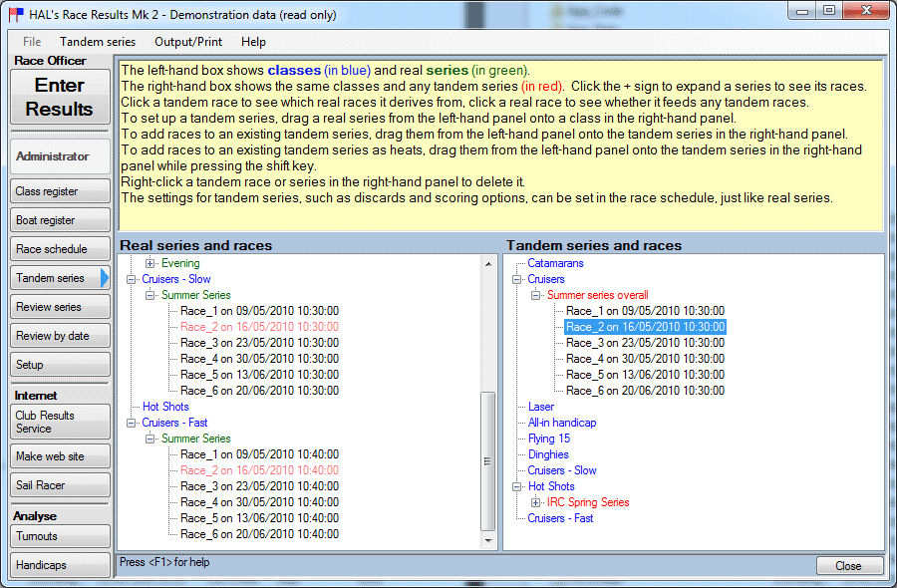Go to Race schedule
The image size is (897, 588).
pyautogui.click(x=60, y=249)
